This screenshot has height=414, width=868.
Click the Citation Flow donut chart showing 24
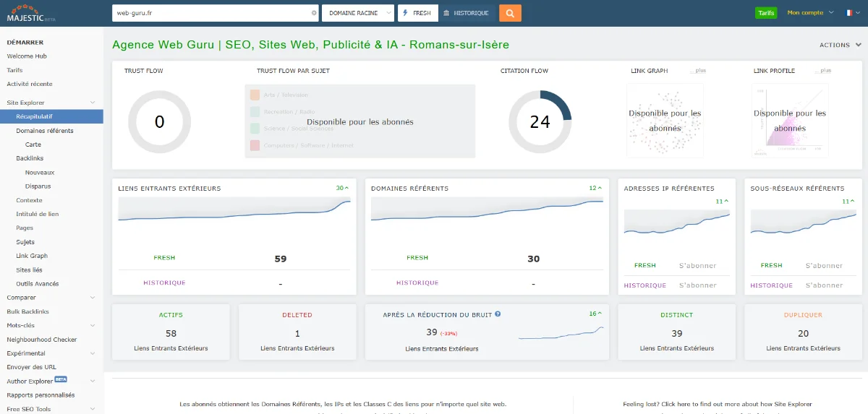(x=540, y=122)
